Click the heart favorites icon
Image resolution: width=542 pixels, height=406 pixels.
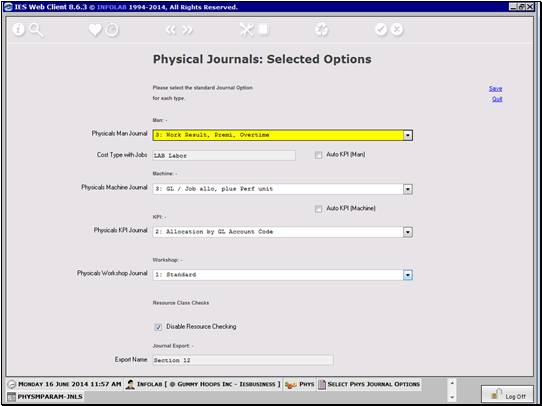(95, 30)
